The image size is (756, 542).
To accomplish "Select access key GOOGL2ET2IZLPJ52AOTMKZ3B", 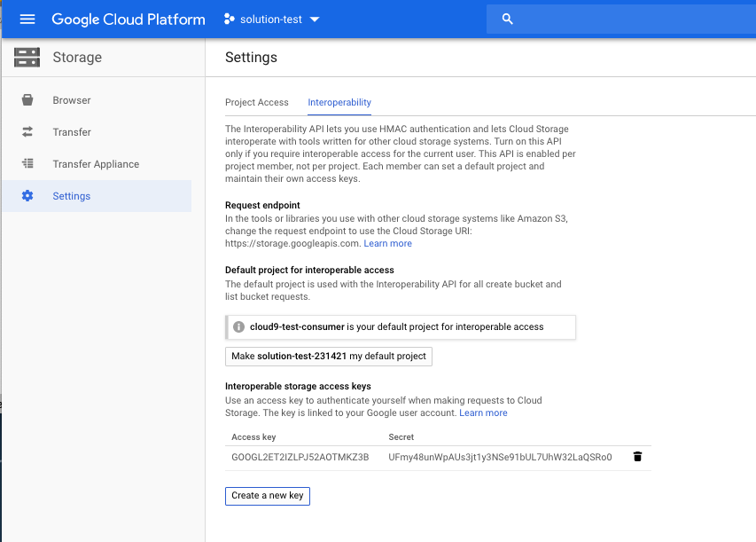I will pyautogui.click(x=300, y=457).
